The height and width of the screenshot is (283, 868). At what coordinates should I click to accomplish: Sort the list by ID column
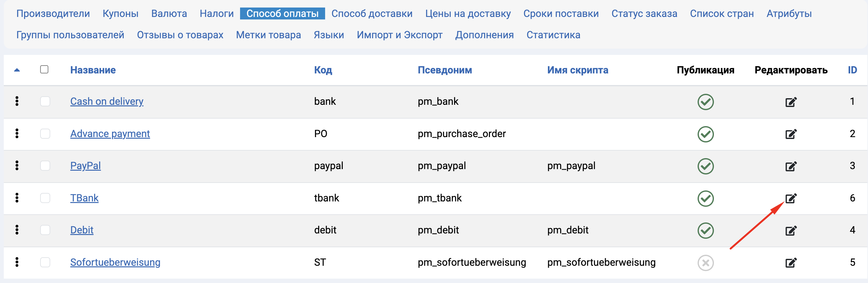point(852,70)
